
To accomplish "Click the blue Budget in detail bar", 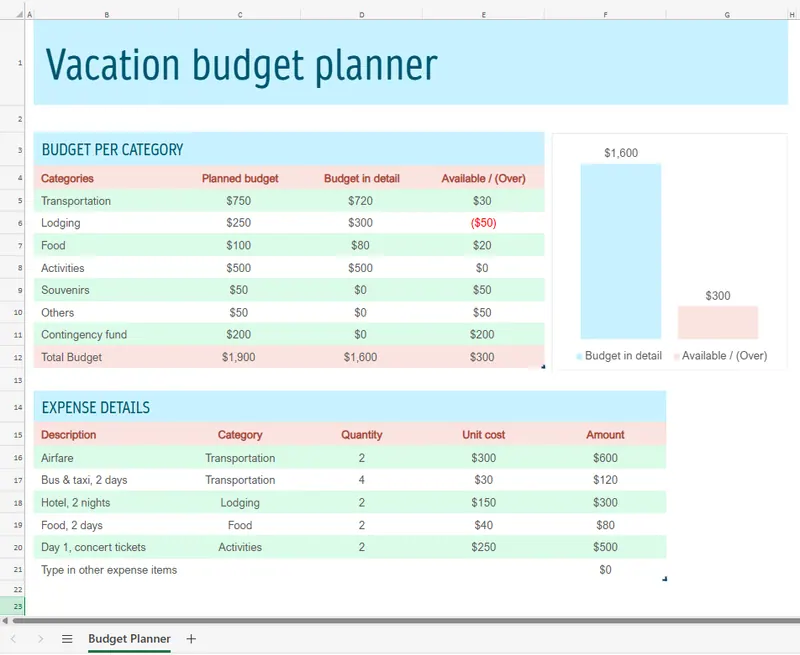I will [x=620, y=251].
